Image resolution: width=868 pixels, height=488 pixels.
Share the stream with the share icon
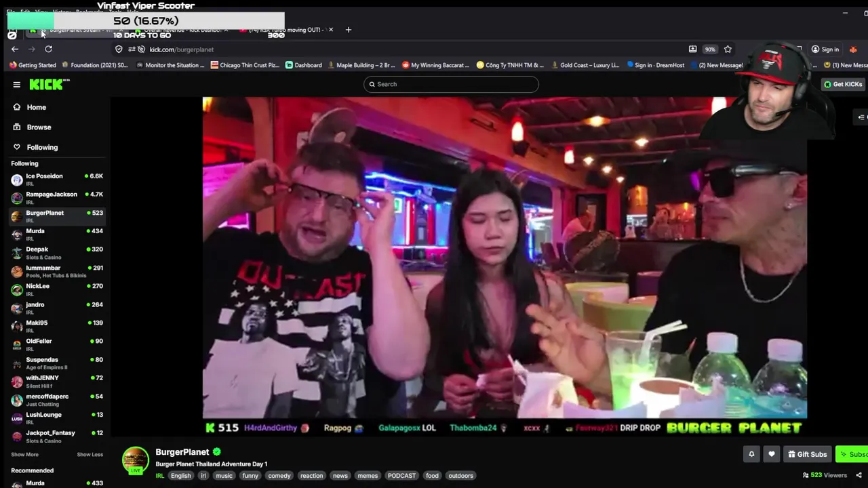click(x=859, y=475)
